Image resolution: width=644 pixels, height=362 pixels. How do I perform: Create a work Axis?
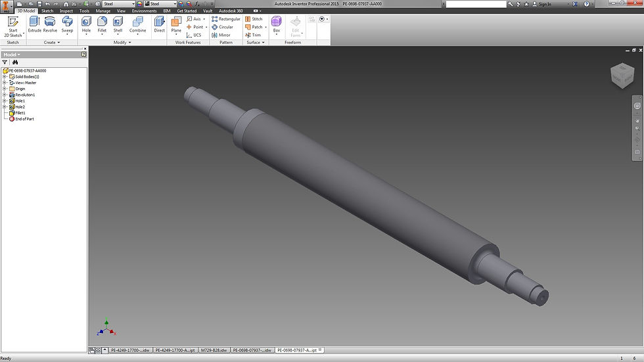pos(196,19)
